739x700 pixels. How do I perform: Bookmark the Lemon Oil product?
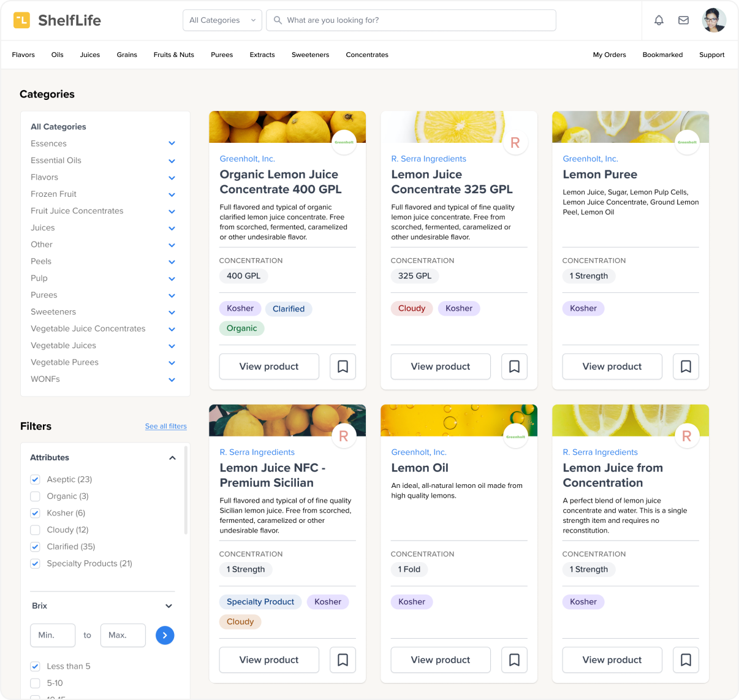[514, 660]
